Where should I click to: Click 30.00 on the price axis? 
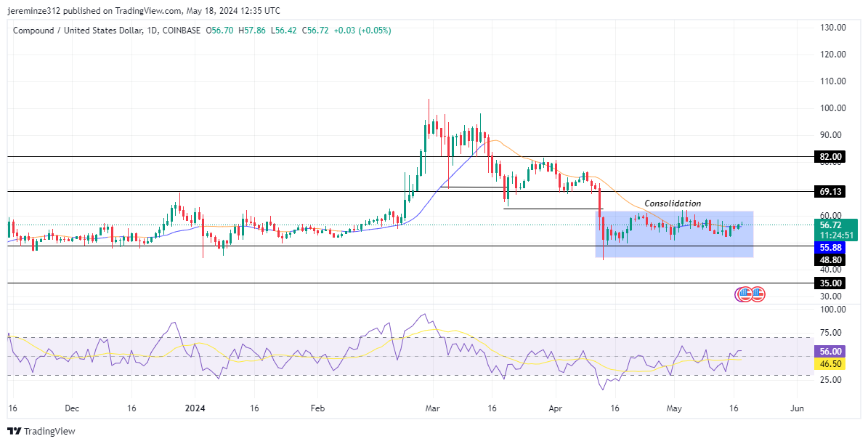pos(832,296)
